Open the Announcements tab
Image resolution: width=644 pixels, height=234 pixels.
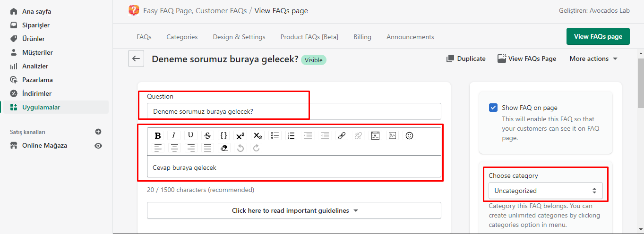click(410, 37)
